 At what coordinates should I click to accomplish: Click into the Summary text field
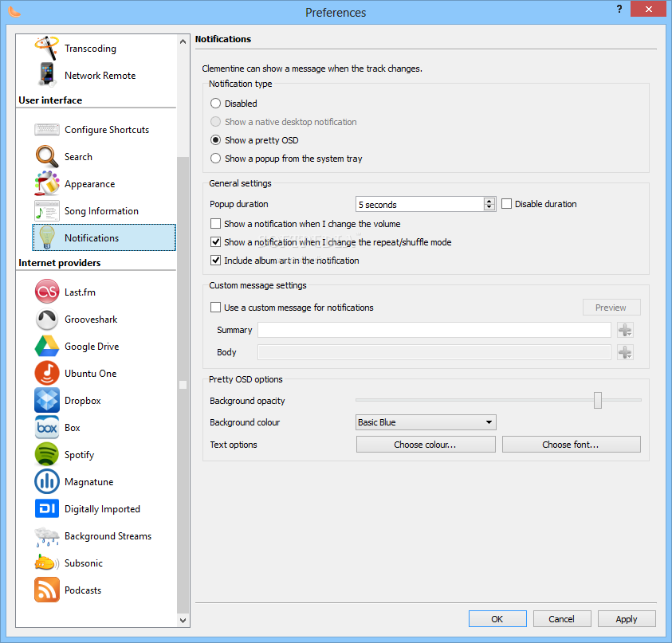point(434,330)
